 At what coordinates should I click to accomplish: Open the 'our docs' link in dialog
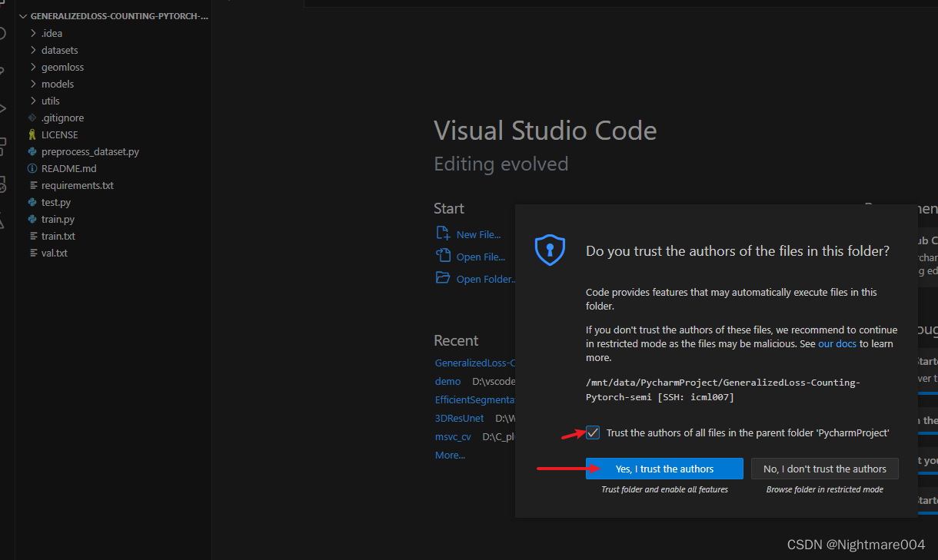click(837, 344)
